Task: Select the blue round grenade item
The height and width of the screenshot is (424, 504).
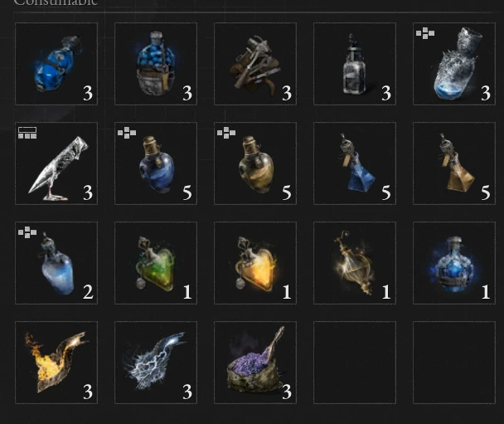Action: click(x=56, y=64)
